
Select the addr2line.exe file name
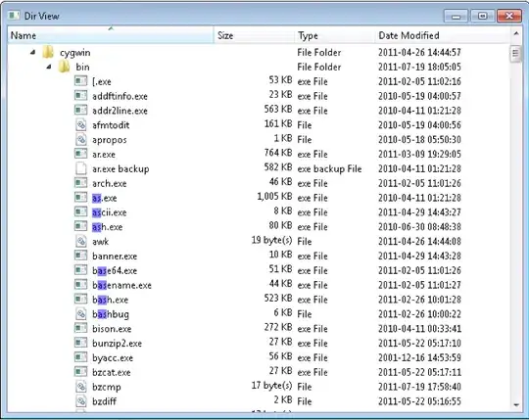click(120, 111)
